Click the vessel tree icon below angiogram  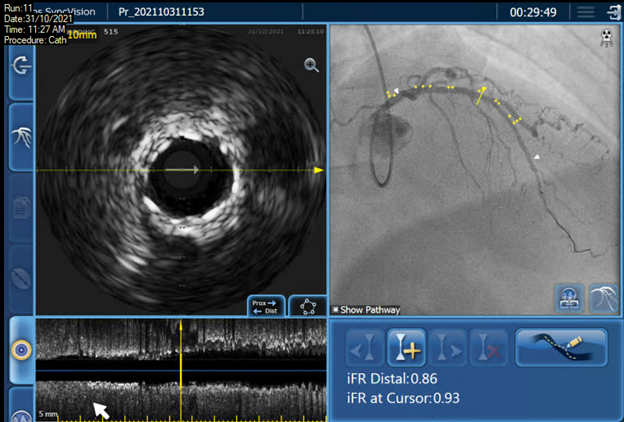click(x=604, y=299)
